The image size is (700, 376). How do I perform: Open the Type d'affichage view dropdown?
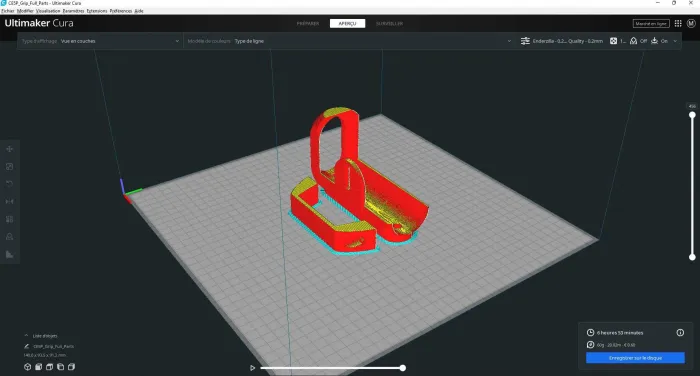tap(100, 41)
